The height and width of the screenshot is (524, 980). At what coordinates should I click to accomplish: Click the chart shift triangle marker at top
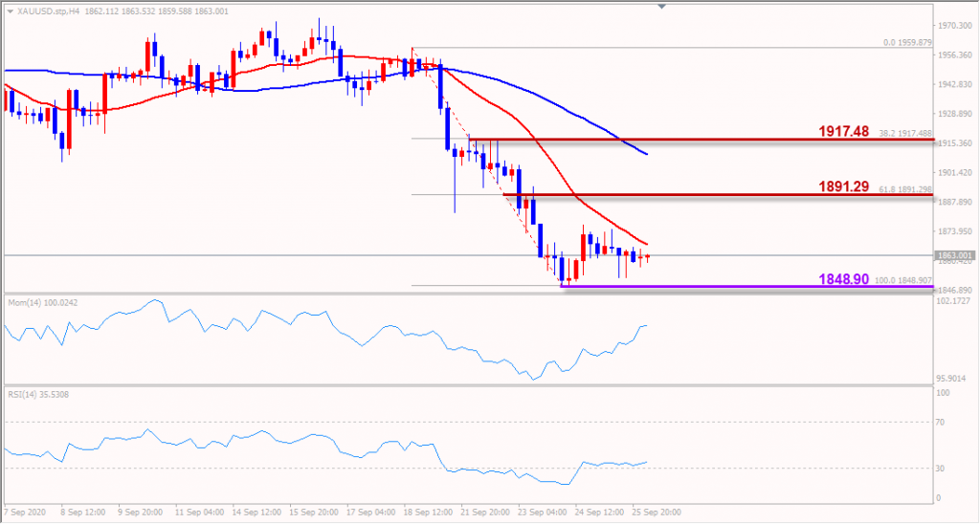pyautogui.click(x=662, y=7)
